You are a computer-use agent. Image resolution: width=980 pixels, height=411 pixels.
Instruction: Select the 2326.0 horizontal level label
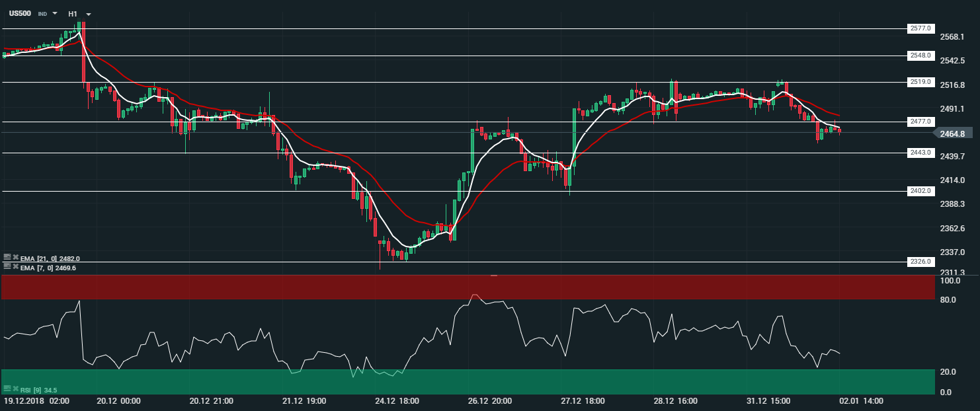coord(920,262)
